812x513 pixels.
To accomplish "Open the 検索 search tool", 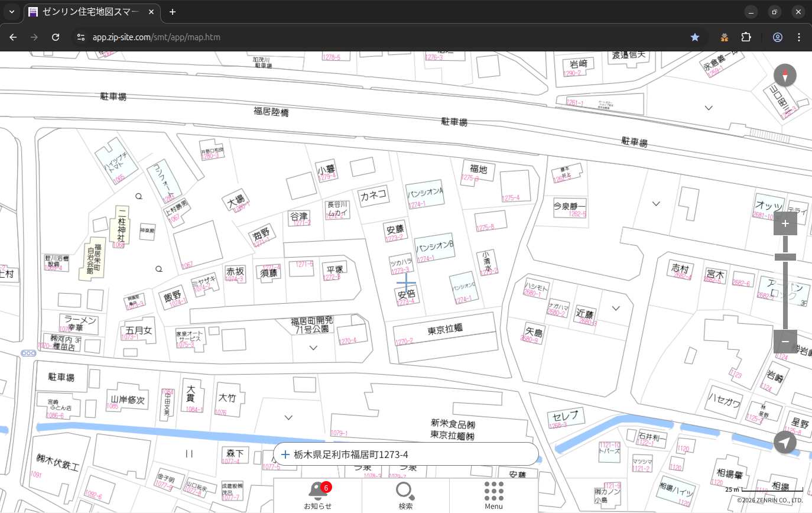I will click(405, 495).
